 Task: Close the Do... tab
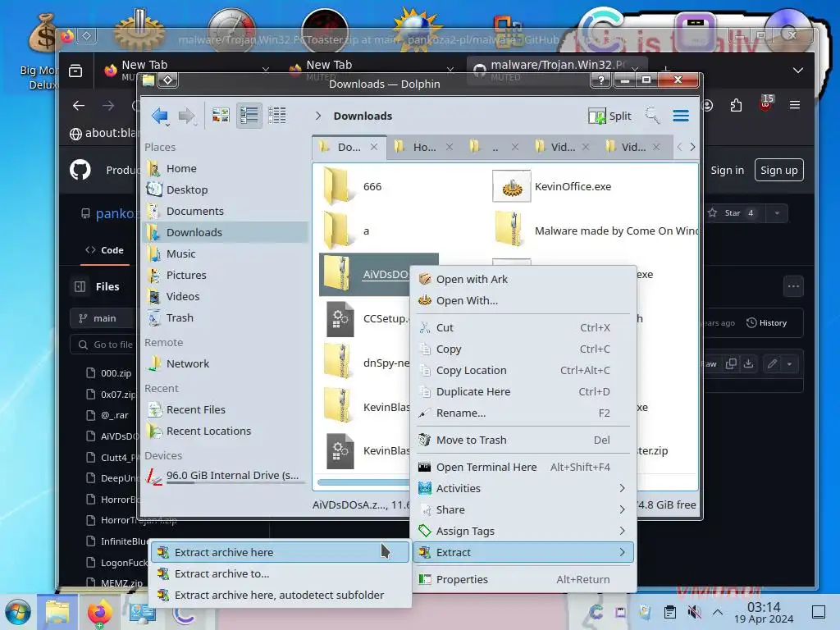pyautogui.click(x=374, y=147)
